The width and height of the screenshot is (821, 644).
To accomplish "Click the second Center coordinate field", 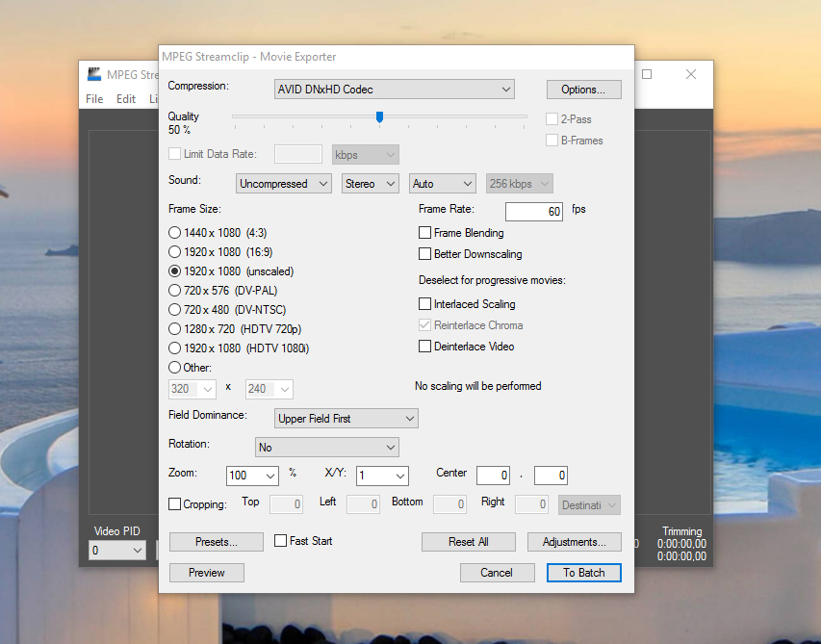I will pyautogui.click(x=551, y=476).
